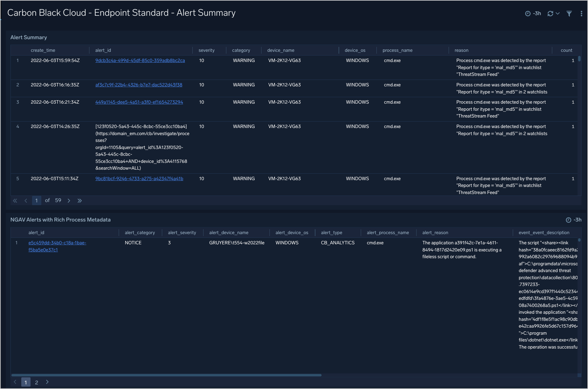Click the clock time-range icon next to -3h
This screenshot has height=389, width=588.
[x=528, y=13]
